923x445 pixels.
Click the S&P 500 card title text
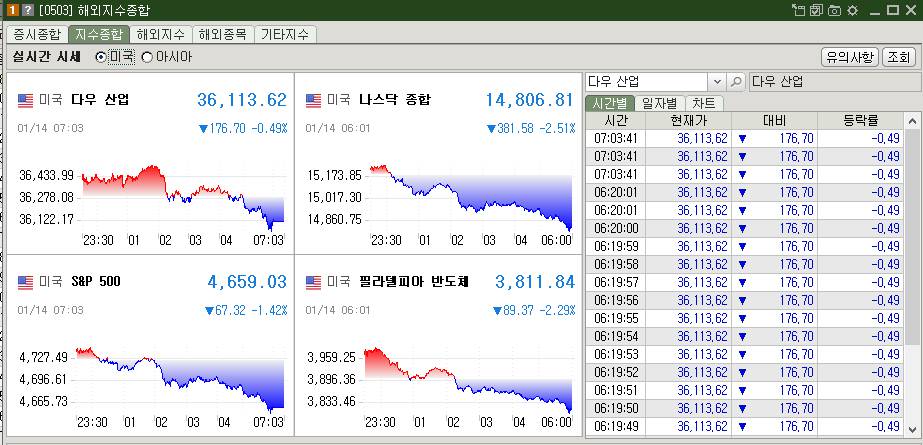[96, 282]
